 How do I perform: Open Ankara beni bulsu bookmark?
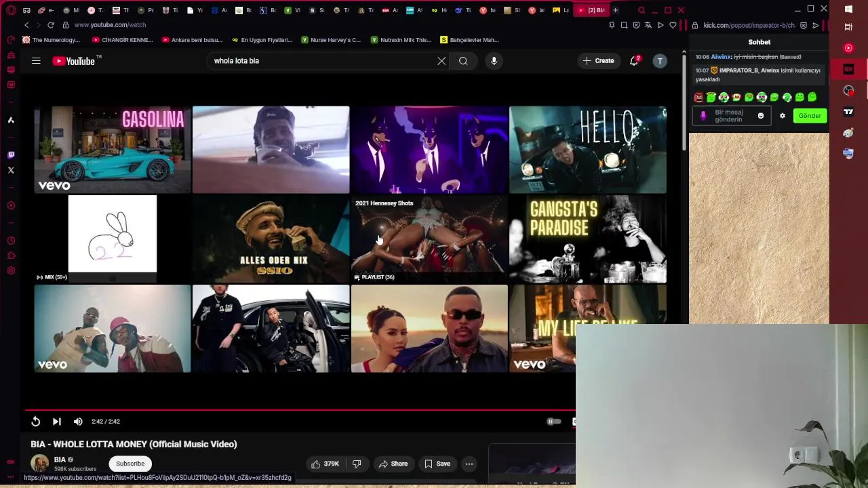193,40
